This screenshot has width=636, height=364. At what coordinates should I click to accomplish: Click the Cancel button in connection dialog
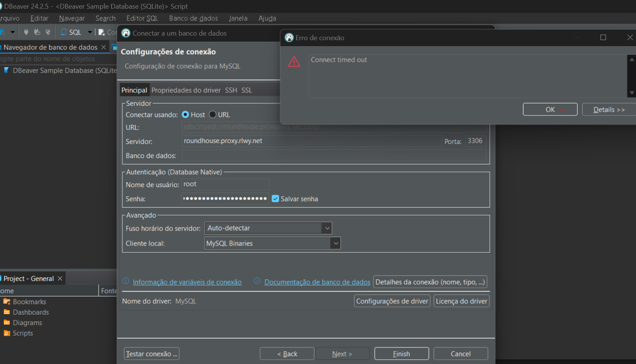tap(461, 354)
